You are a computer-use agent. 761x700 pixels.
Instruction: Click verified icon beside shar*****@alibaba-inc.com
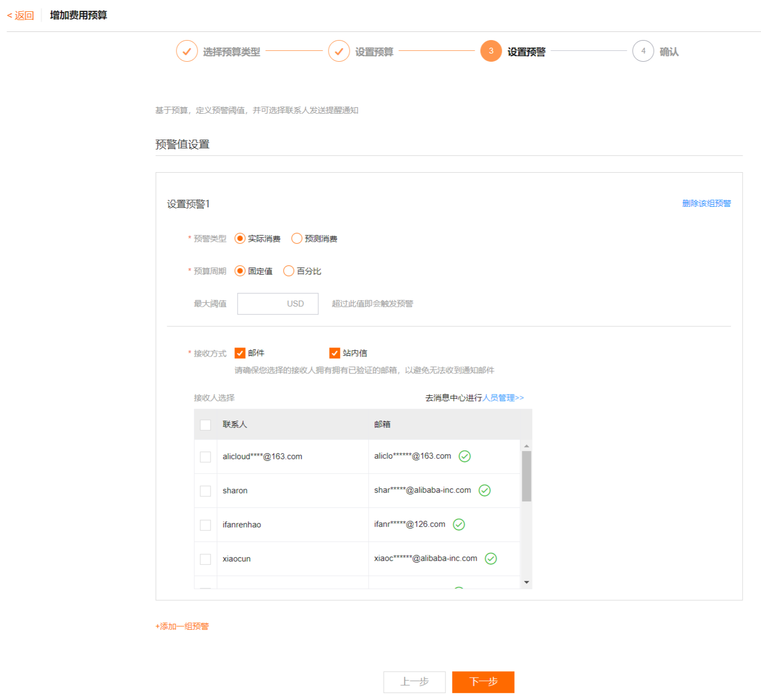point(484,490)
